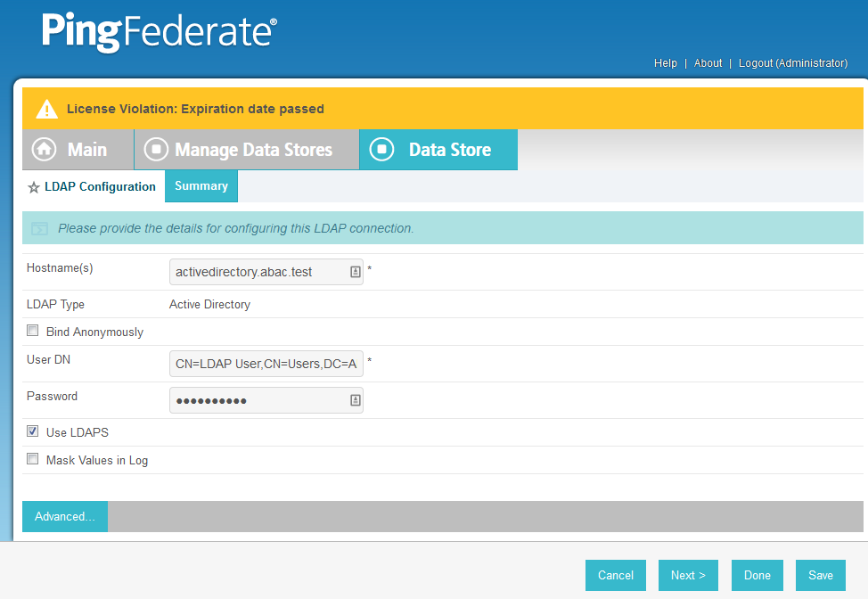Click the 'Password' label

(52, 397)
